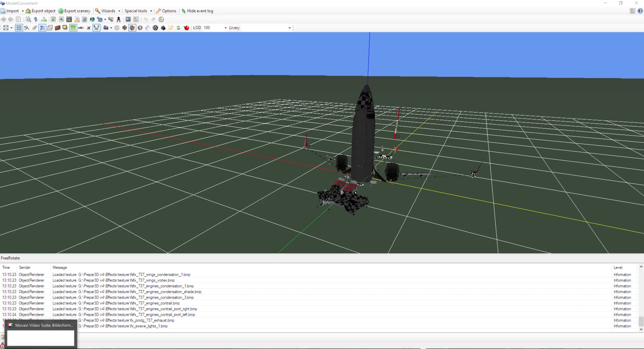The width and height of the screenshot is (644, 349).
Task: Click the airplane icon in view toolbar
Action: (89, 28)
